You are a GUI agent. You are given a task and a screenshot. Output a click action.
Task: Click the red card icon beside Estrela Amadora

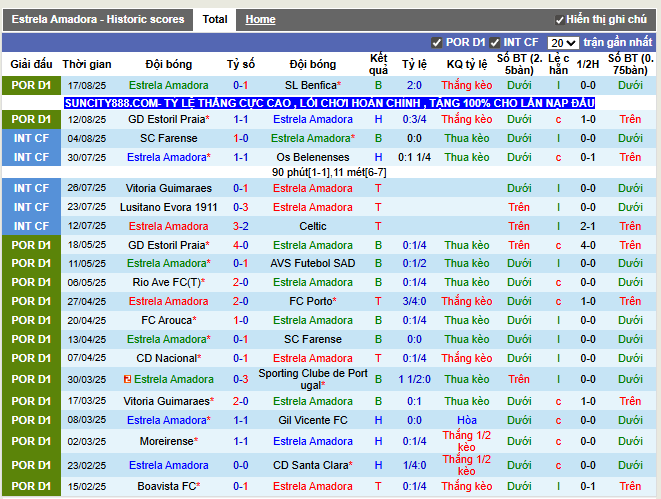[x=127, y=379]
